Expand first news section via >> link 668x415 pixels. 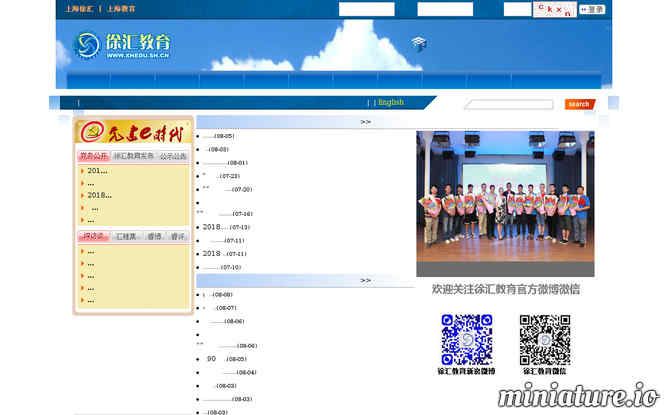click(366, 122)
